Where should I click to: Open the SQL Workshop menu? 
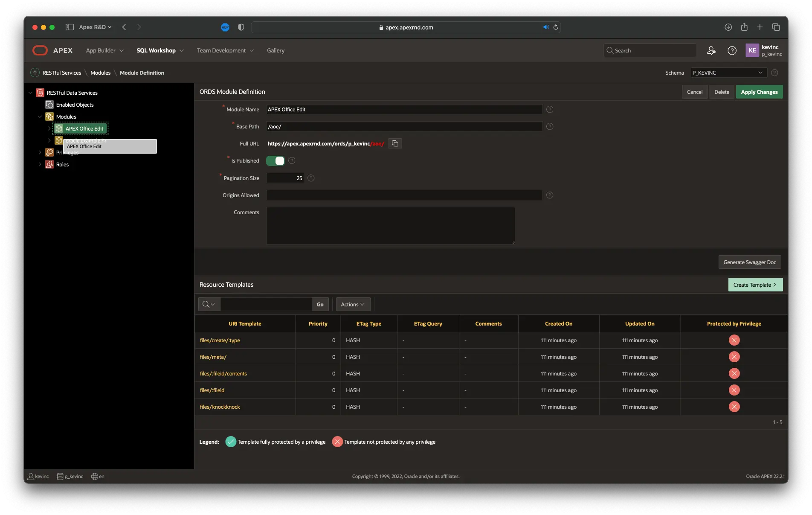tap(160, 50)
